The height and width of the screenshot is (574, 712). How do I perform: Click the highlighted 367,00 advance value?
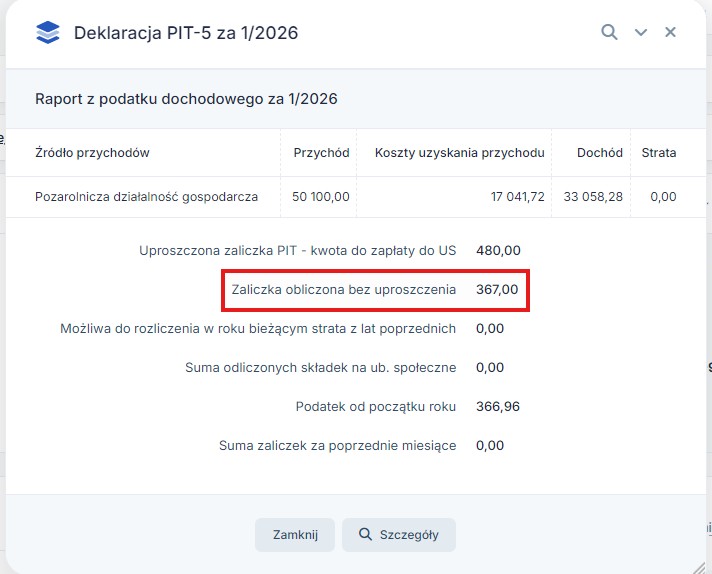point(497,290)
